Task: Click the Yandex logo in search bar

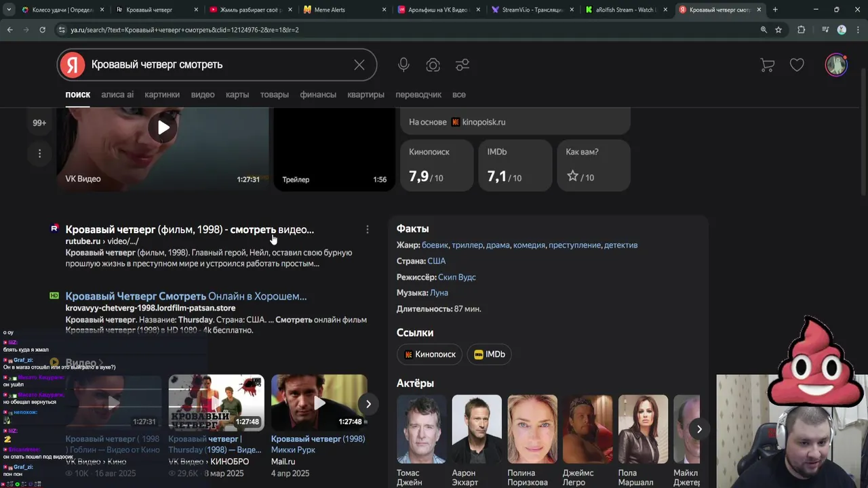Action: click(73, 64)
